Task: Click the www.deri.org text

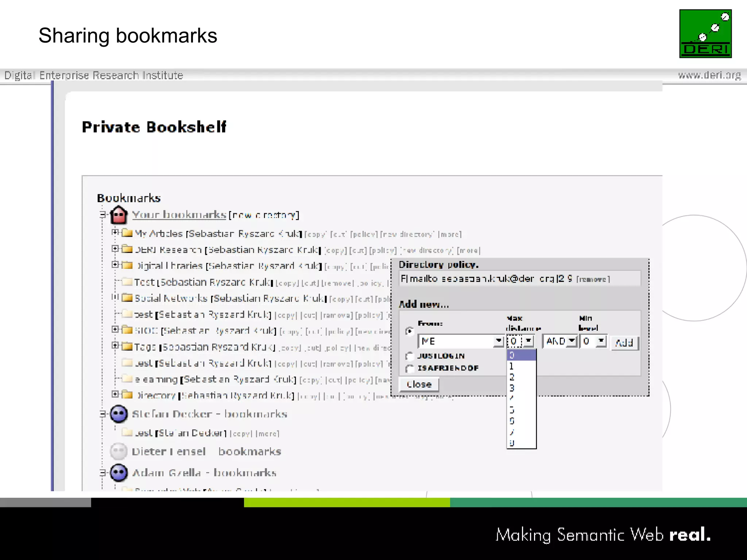Action: click(709, 75)
